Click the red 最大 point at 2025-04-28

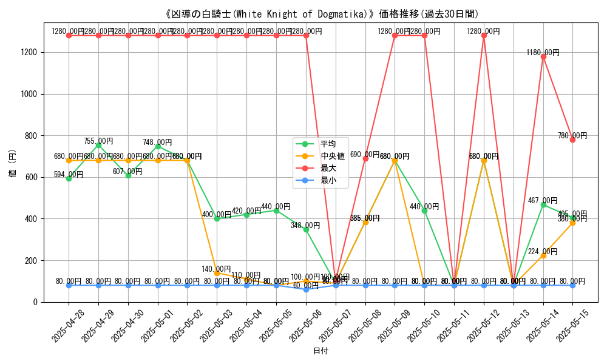69,36
